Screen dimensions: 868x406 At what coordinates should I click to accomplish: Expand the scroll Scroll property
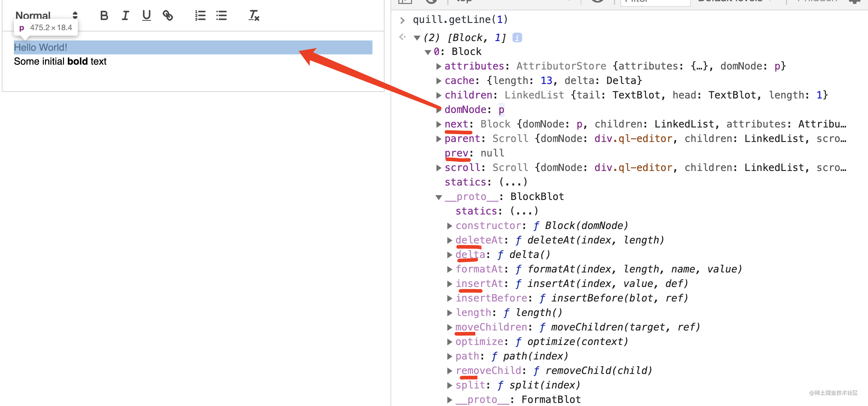tap(439, 167)
